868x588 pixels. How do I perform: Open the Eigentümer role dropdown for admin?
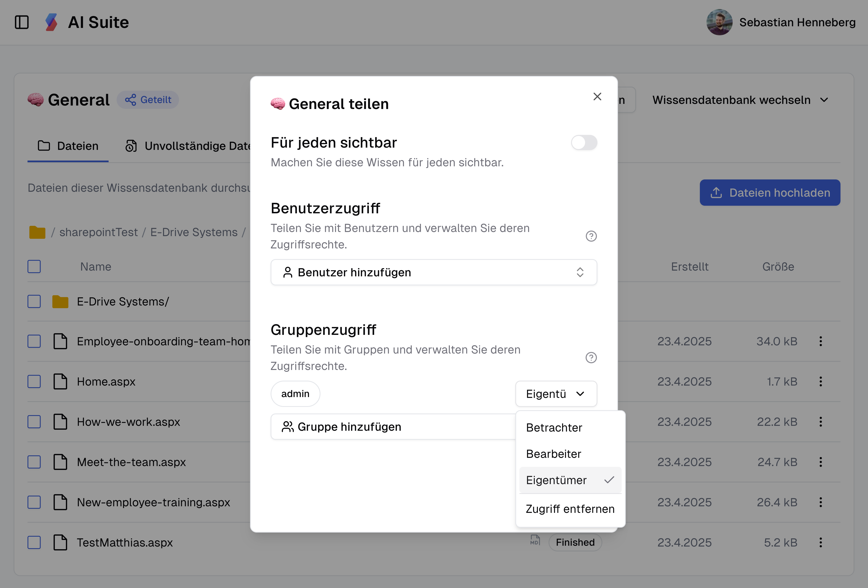(556, 393)
